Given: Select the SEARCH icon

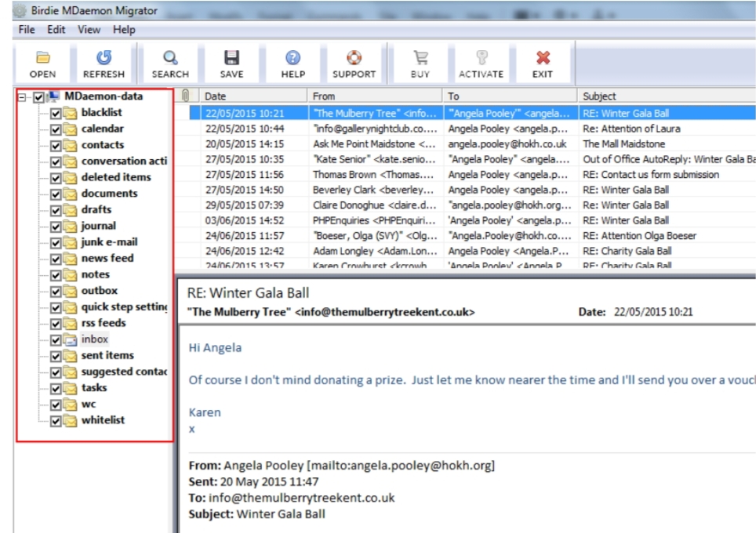Looking at the screenshot, I should [x=169, y=63].
